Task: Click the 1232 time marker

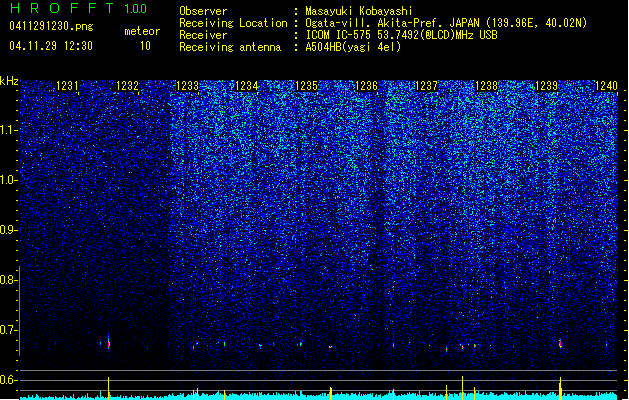Action: pos(127,85)
